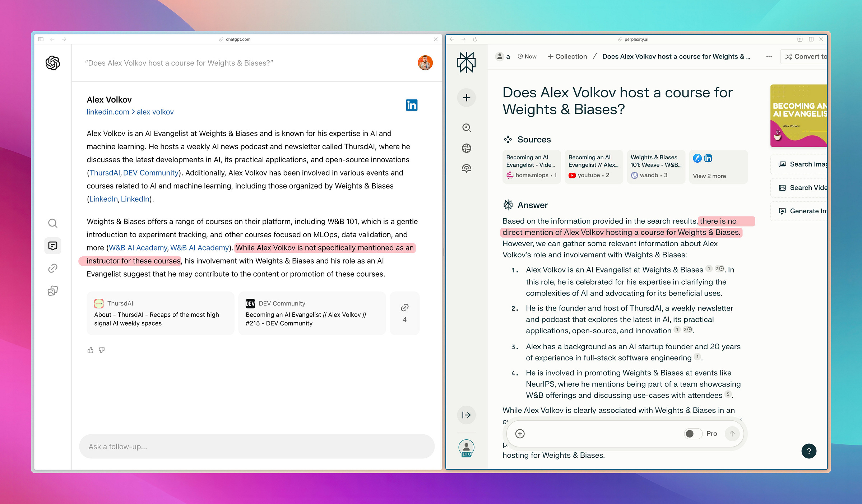This screenshot has width=862, height=504.
Task: Open the images gallery icon in ChatGPT sidebar
Action: (x=53, y=291)
